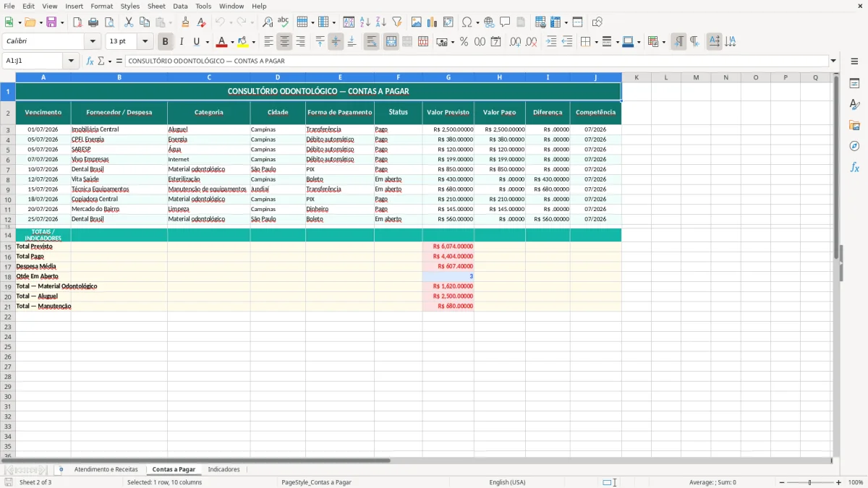The image size is (868, 488).
Task: Save the document with the Save icon
Action: click(x=51, y=22)
